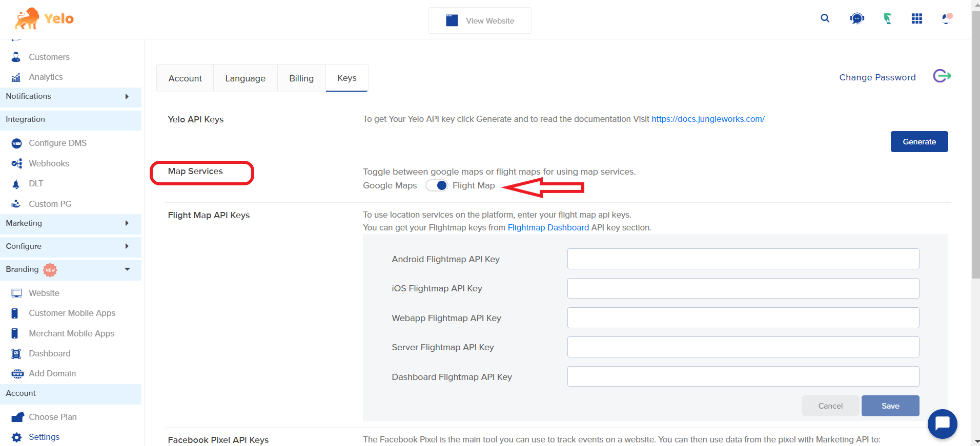The height and width of the screenshot is (446, 980).
Task: Open Configure DMS in the sidebar
Action: 57,143
